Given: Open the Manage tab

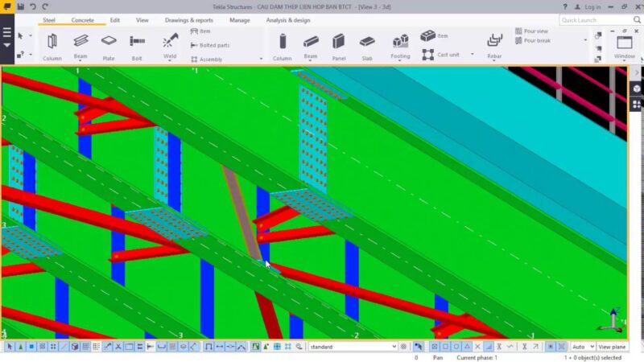Looking at the screenshot, I should coord(239,20).
